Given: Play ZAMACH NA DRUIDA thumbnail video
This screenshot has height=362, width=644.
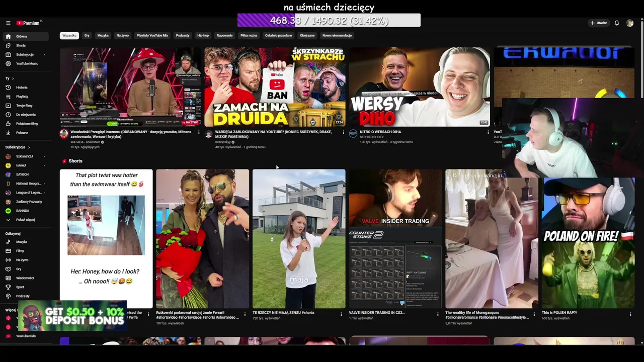Looking at the screenshot, I should click(x=275, y=86).
